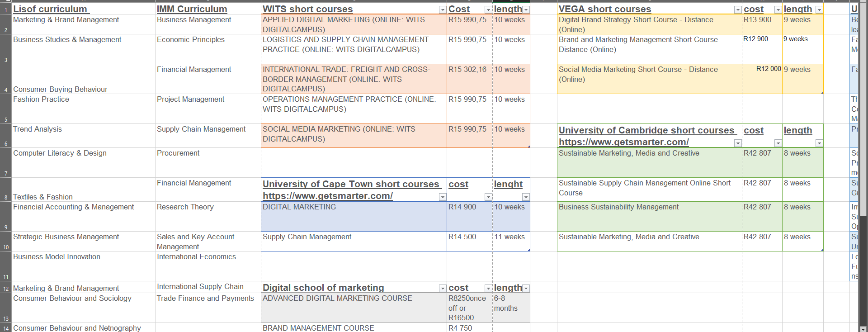Click vertical scrollbar down arrow

[863, 329]
